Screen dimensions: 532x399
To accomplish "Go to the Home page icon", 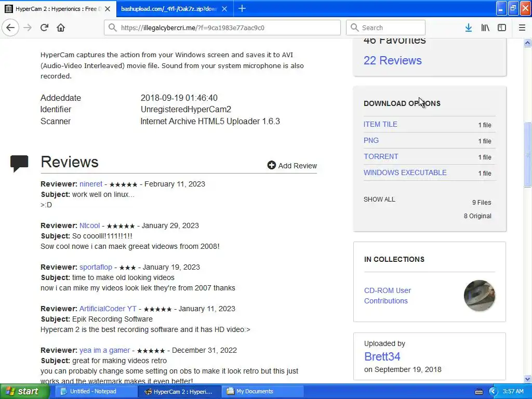I will click(x=61, y=28).
